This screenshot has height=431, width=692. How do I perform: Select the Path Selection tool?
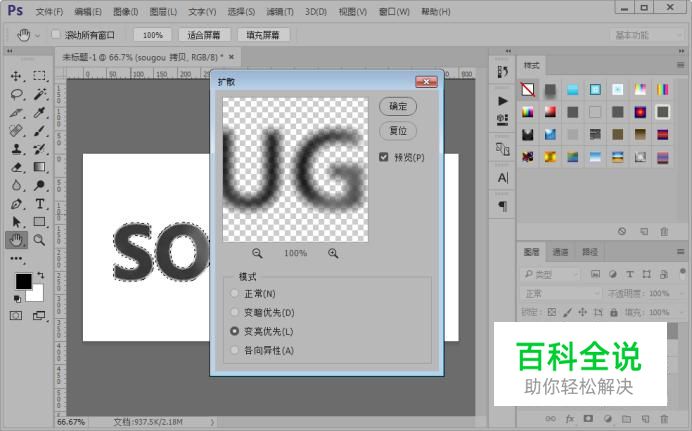(16, 221)
